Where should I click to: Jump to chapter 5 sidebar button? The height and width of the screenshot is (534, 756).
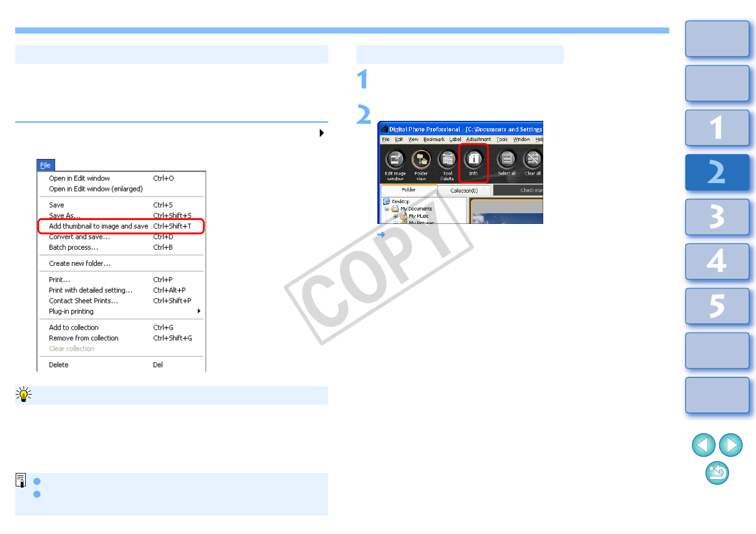[x=717, y=306]
